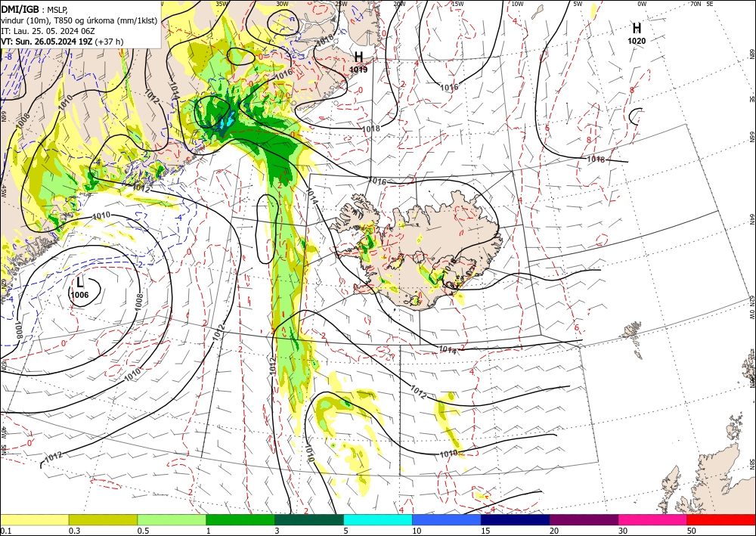Image resolution: width=756 pixels, height=536 pixels.
Task: Select the green 1–3 precipitation swatch
Action: point(240,519)
